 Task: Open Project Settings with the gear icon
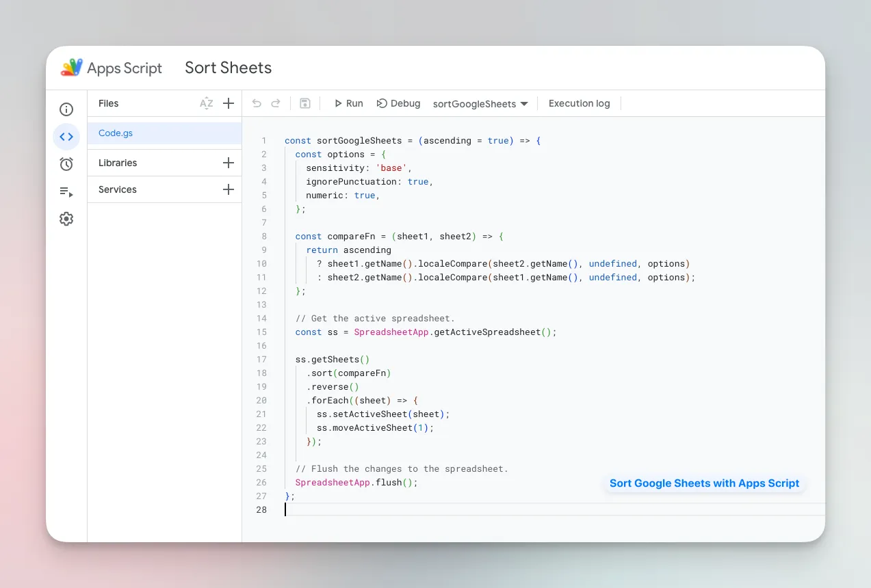66,218
